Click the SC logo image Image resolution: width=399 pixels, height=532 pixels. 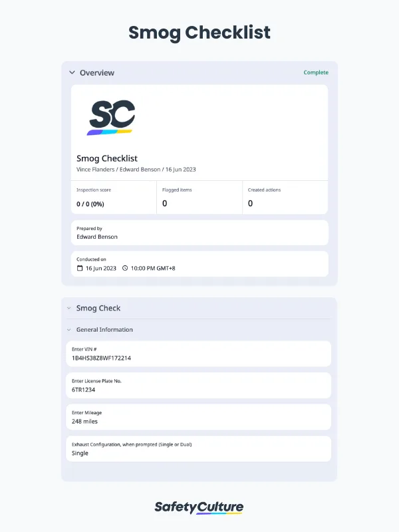click(112, 118)
